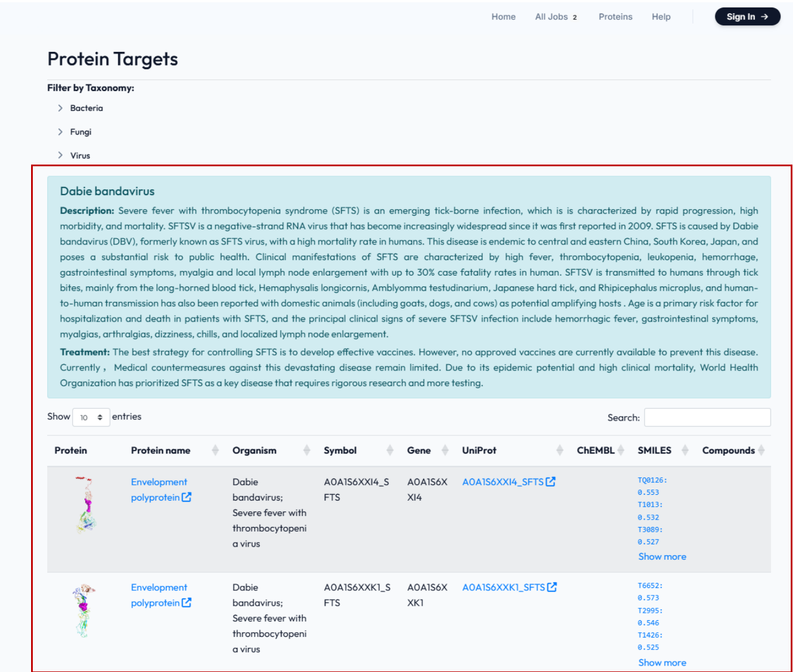Click protein structure thumbnail in A0A1S6XXI4 row
This screenshot has width=793, height=672.
click(x=85, y=504)
